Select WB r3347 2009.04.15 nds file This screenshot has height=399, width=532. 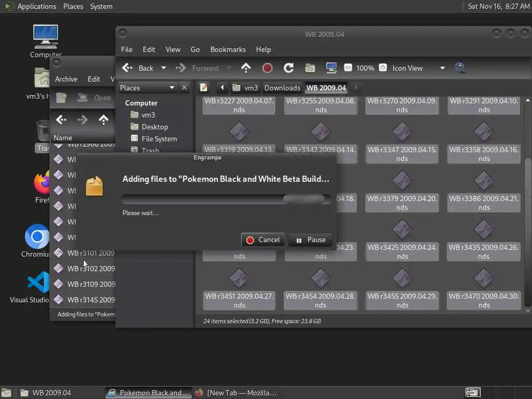[402, 143]
